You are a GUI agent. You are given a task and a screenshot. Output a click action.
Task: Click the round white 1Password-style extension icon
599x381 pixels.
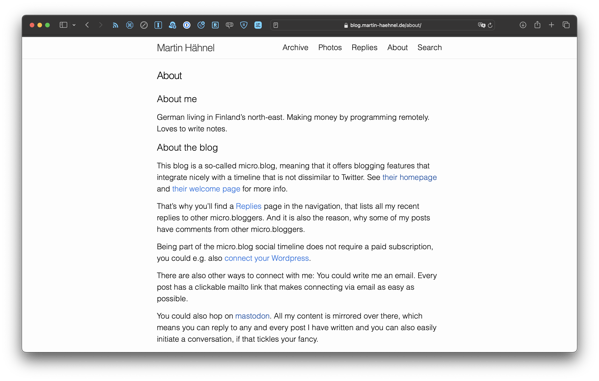click(186, 25)
